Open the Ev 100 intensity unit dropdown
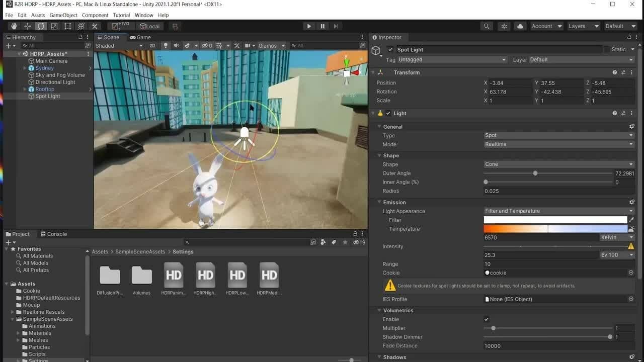Image resolution: width=644 pixels, height=362 pixels. [617, 255]
